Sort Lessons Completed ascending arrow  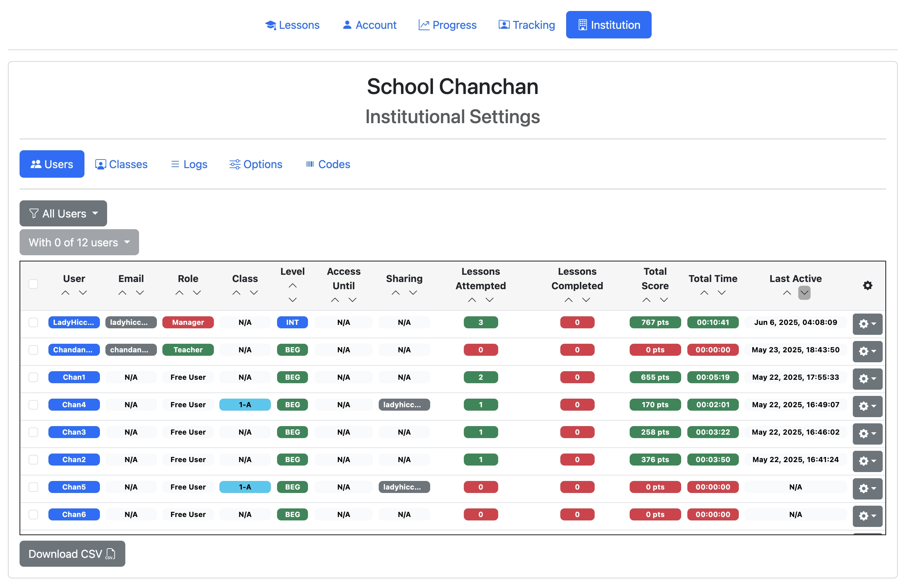point(569,300)
